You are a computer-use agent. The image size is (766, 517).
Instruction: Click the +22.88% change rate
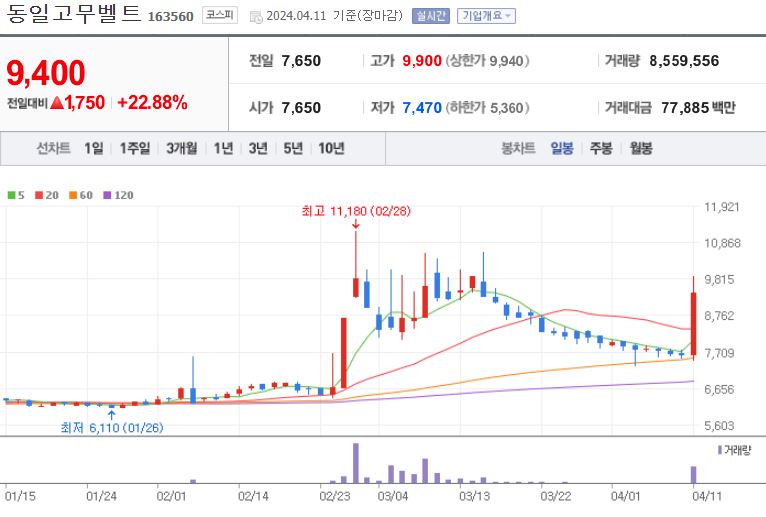pos(152,103)
